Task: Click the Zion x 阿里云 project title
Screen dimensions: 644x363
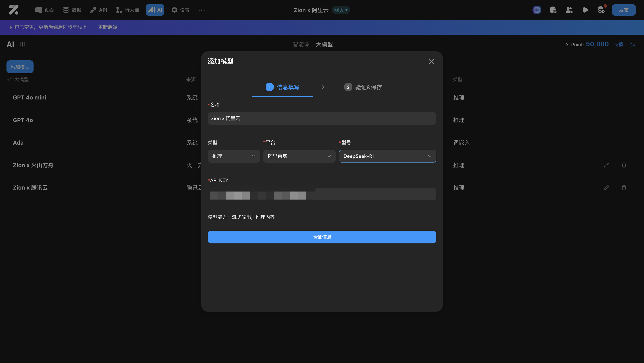Action: (x=311, y=10)
